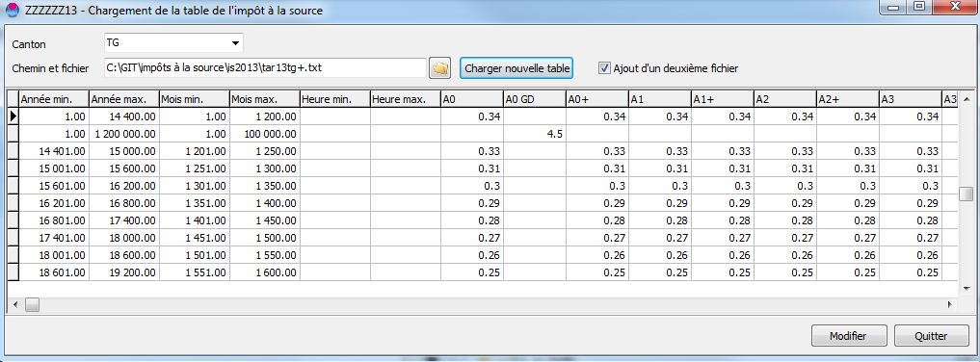Select the cell '15 601.00'
Viewport: 980px width, 362px height.
pos(54,186)
